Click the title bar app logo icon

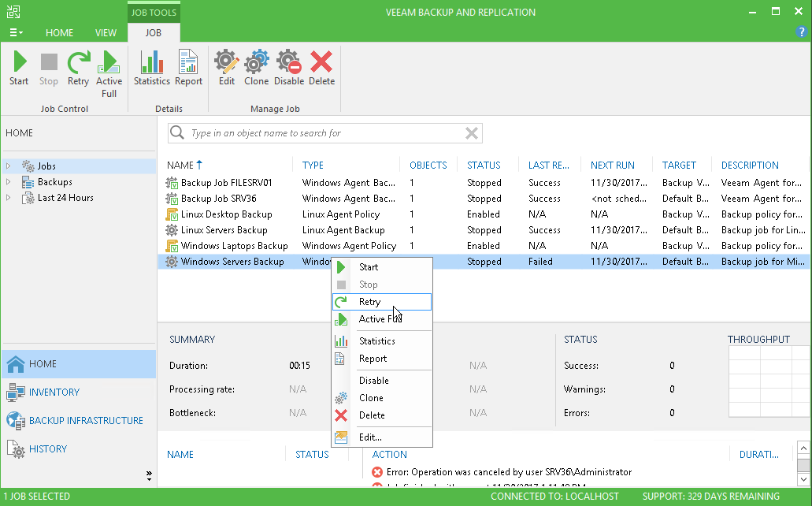pos(13,12)
